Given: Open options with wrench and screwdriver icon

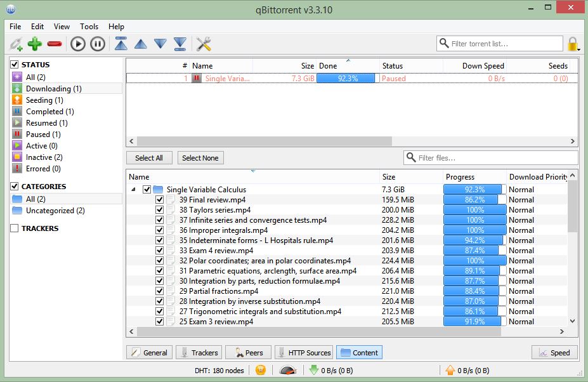Looking at the screenshot, I should [204, 44].
